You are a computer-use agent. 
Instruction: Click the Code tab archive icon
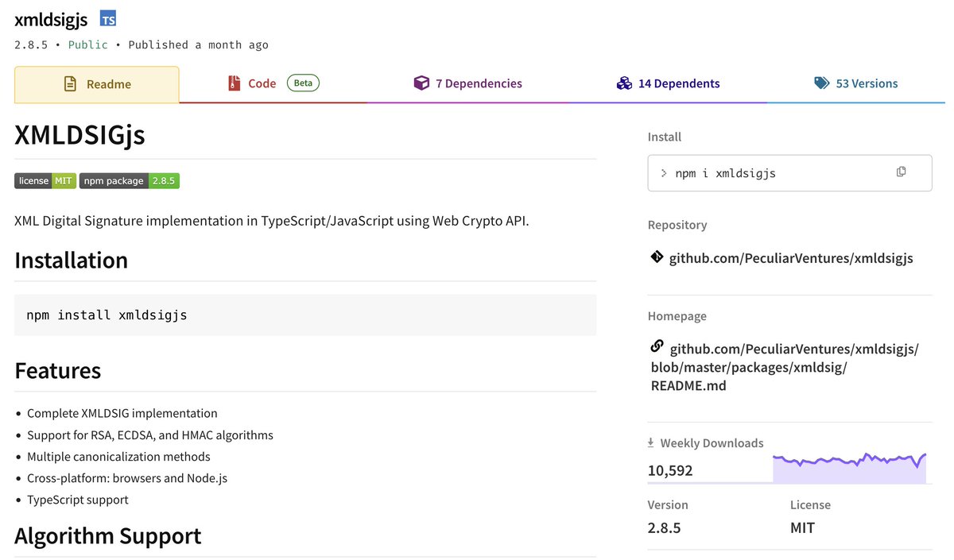coord(234,83)
